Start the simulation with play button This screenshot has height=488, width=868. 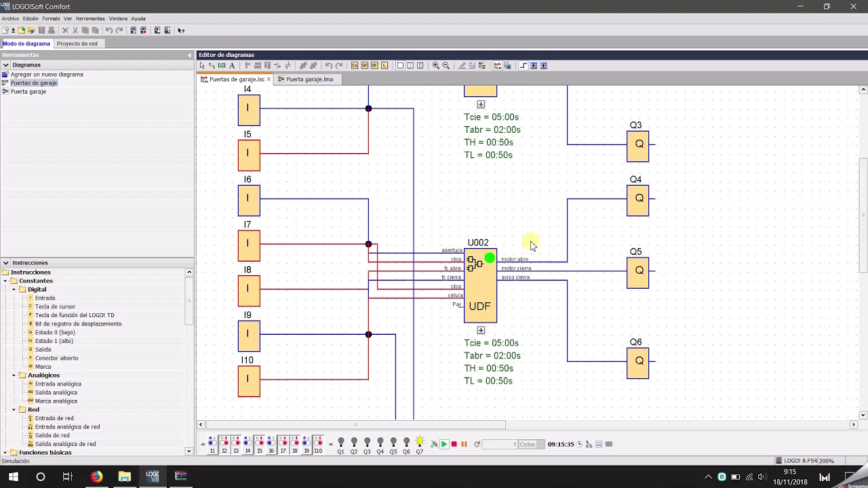444,444
